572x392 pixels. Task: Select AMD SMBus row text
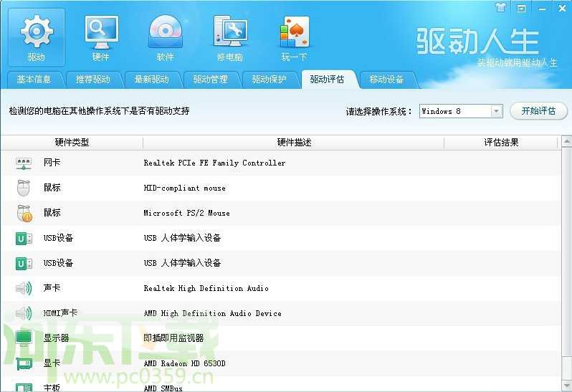click(x=163, y=388)
